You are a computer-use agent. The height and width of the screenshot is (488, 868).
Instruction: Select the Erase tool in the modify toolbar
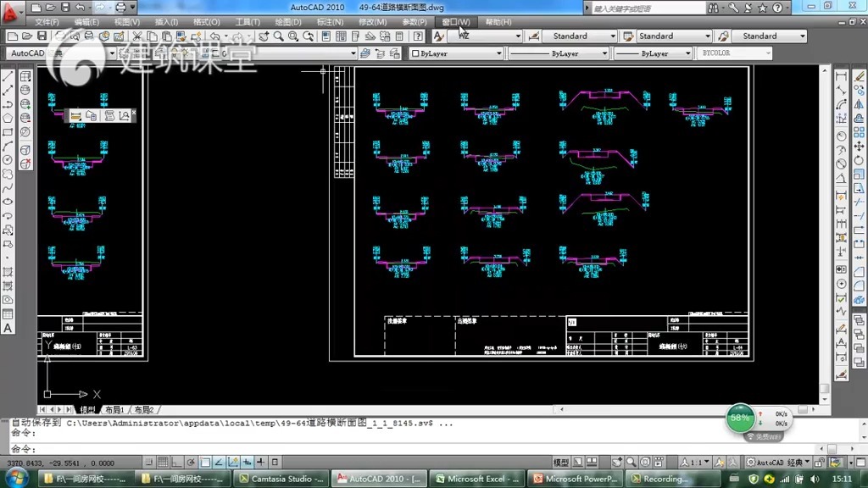(x=860, y=76)
